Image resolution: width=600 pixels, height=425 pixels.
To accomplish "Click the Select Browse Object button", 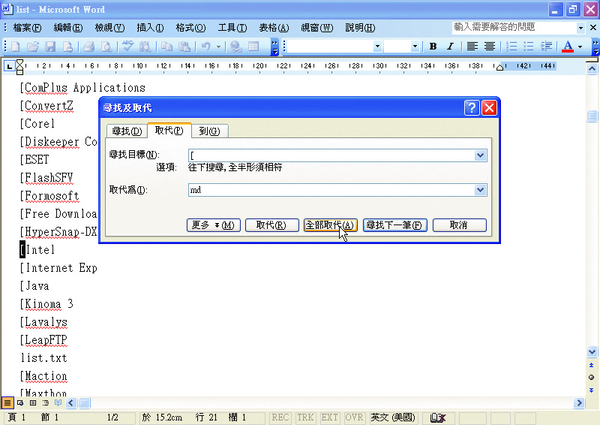I will [592, 378].
